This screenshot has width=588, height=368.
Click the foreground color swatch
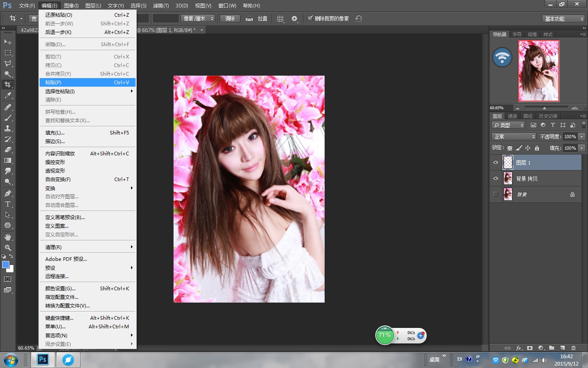[6, 265]
